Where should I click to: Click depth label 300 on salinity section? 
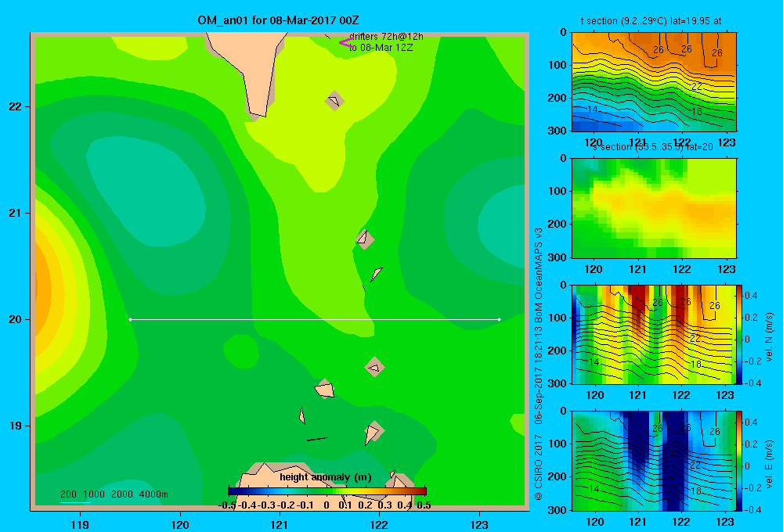(557, 257)
